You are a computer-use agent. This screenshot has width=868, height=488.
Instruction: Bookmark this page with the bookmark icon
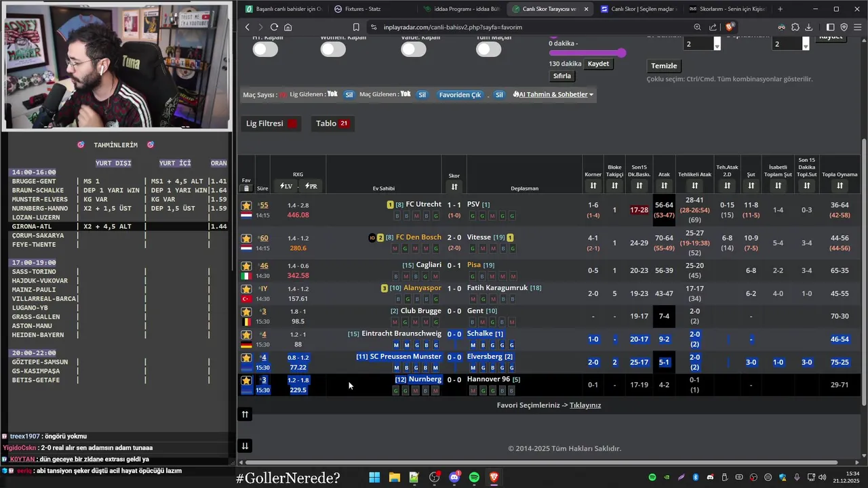pos(356,27)
